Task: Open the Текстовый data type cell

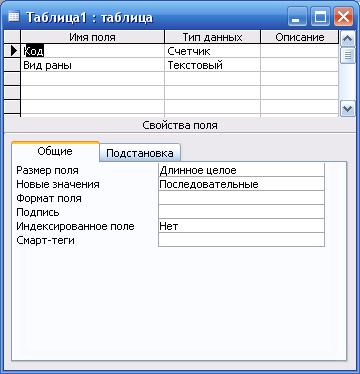Action: pos(212,65)
